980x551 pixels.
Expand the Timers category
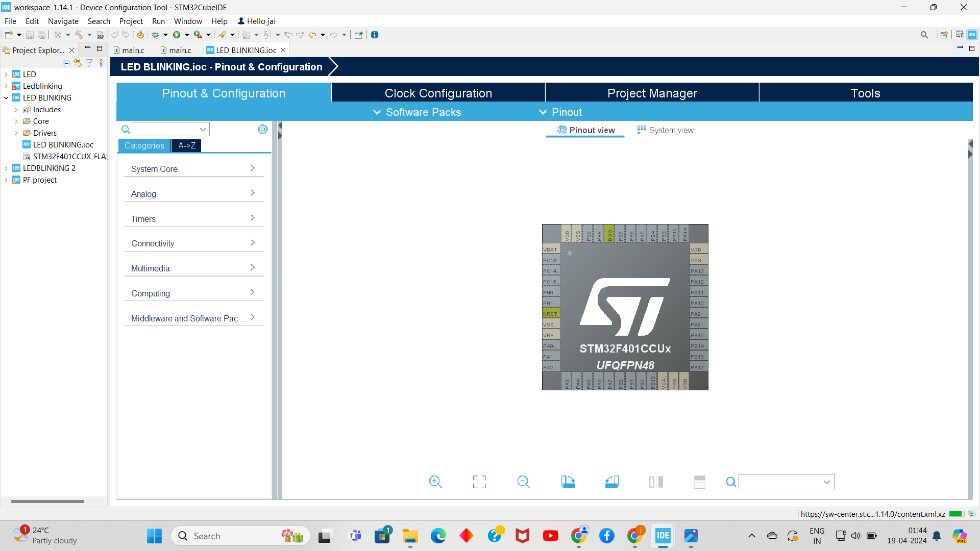pos(193,219)
